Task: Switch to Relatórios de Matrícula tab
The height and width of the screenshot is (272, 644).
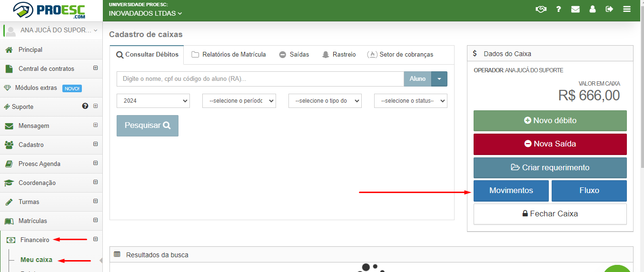Action: click(228, 55)
